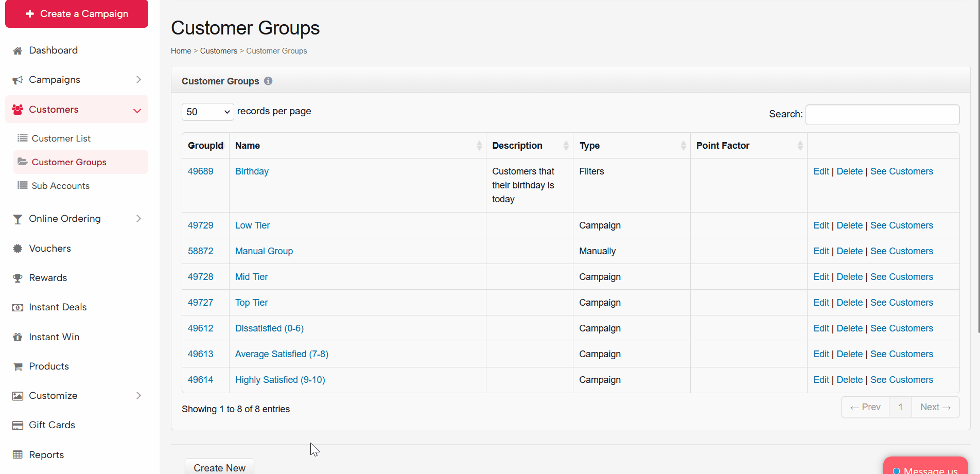980x474 pixels.
Task: Expand the Campaigns submenu chevron
Action: [138, 80]
